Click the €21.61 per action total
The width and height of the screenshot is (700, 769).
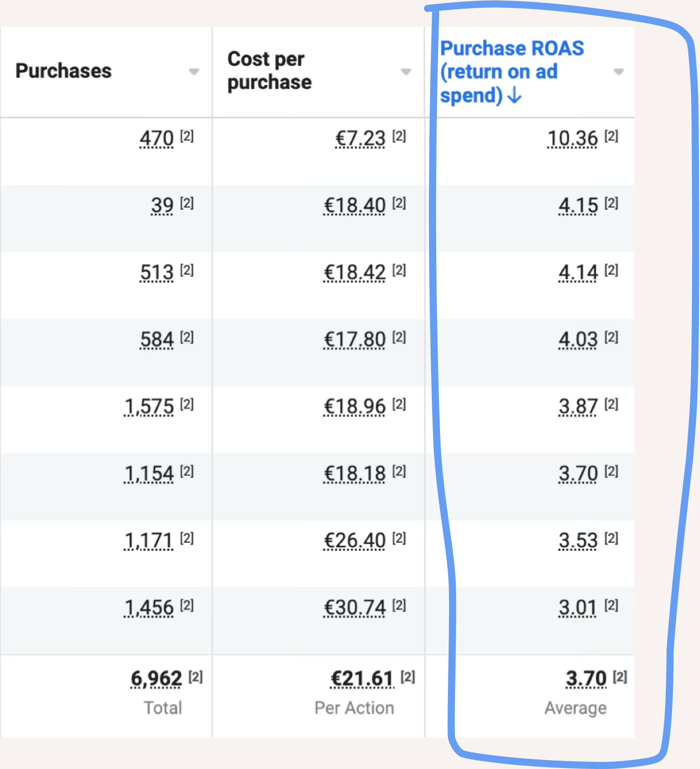coord(362,679)
